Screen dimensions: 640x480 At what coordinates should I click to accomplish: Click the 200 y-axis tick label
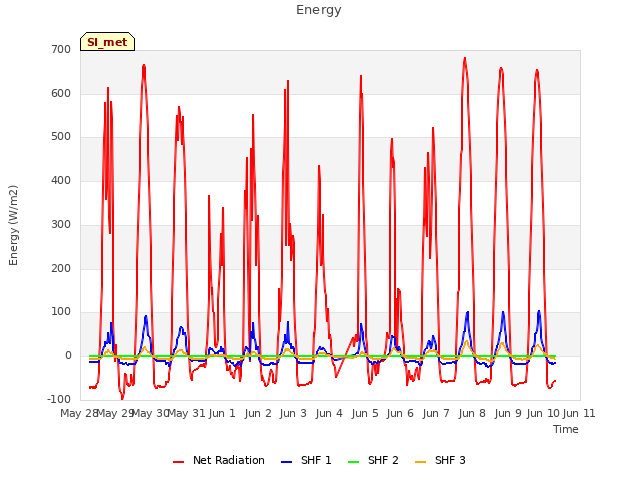[61, 269]
